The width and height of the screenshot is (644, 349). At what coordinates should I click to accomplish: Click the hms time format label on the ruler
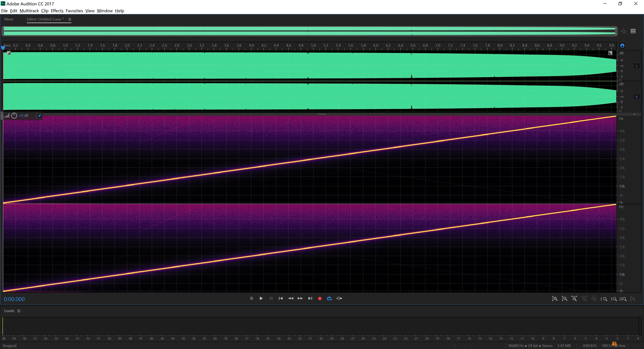click(x=7, y=45)
